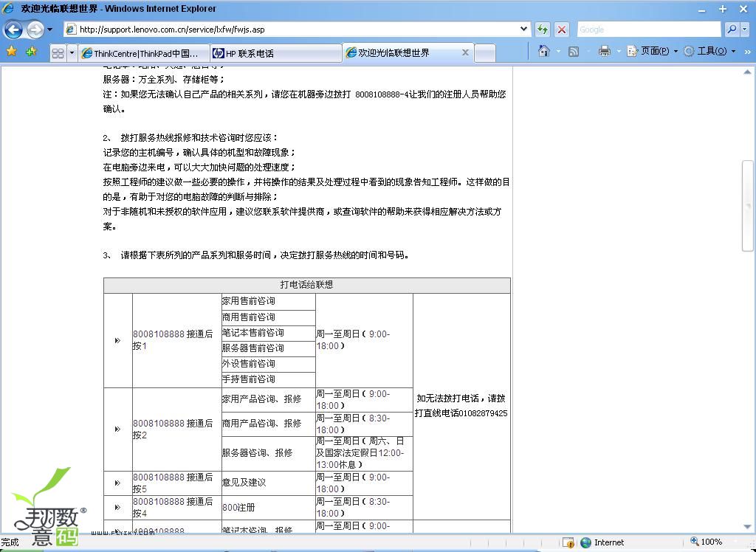Screen dimensions: 756x552
Task: Open Quick Tabs grid icon
Action: [58, 53]
